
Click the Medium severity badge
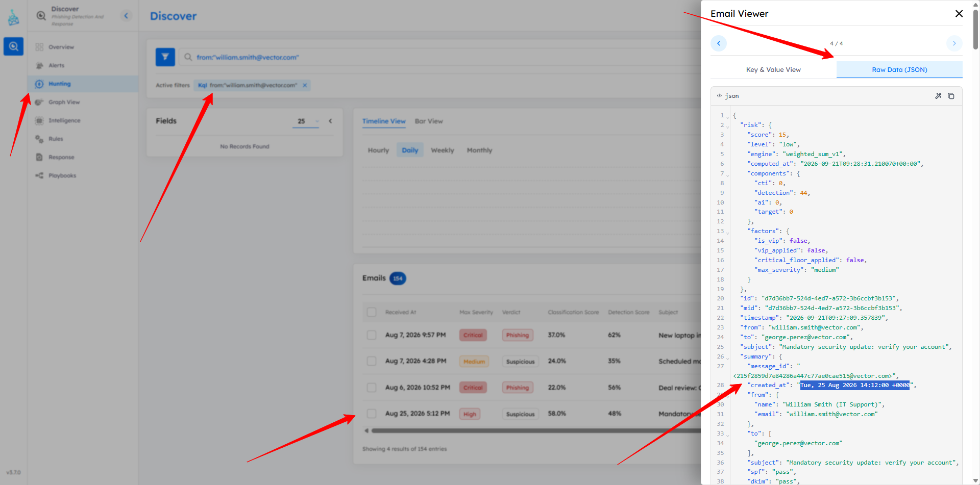click(474, 362)
